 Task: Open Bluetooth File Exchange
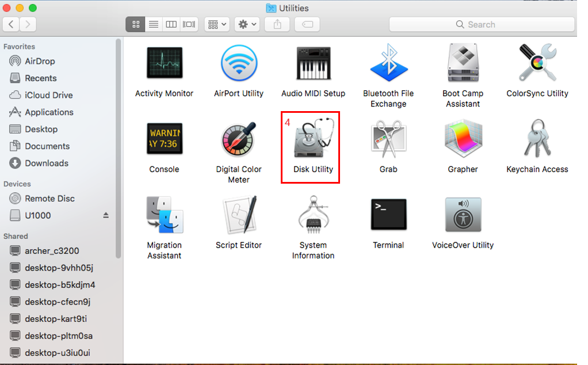point(388,64)
